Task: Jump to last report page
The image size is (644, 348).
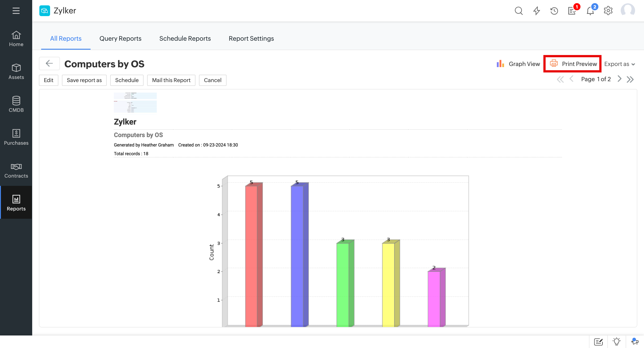Action: (630, 79)
